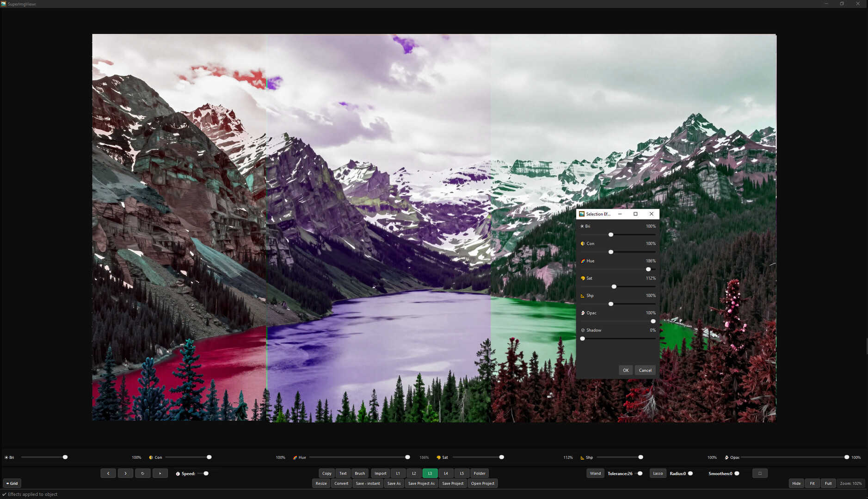This screenshot has width=868, height=499.
Task: Click the Tolerance slider knob
Action: (640, 473)
